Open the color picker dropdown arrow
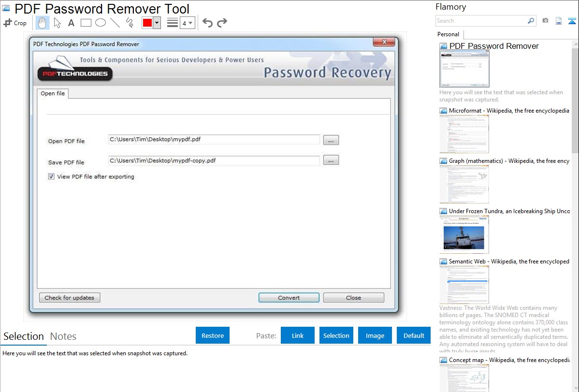Viewport: 579px width, 392px height. click(x=157, y=23)
